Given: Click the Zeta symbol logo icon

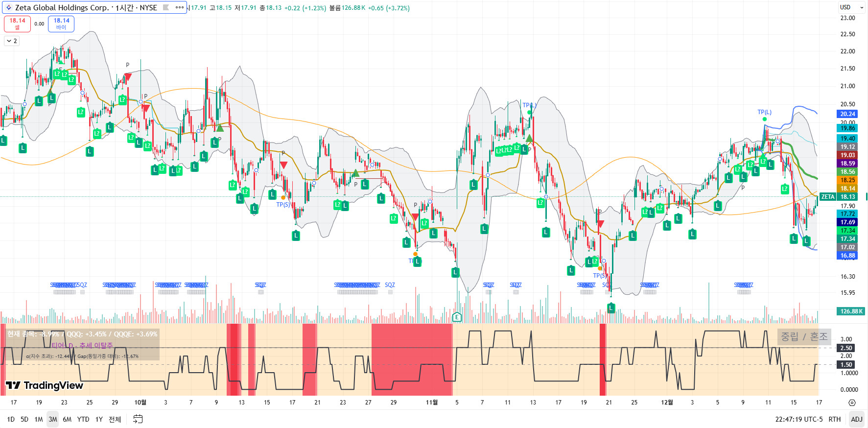Looking at the screenshot, I should pos(8,7).
